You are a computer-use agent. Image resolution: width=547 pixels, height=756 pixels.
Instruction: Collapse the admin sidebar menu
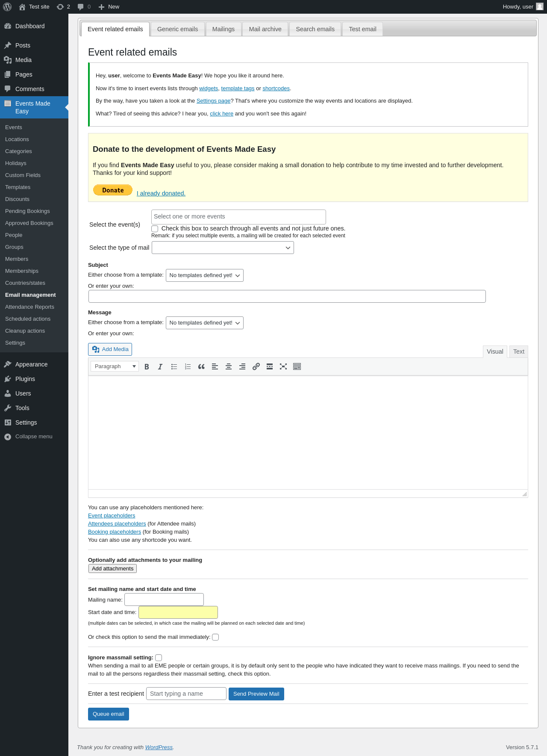coord(34,437)
